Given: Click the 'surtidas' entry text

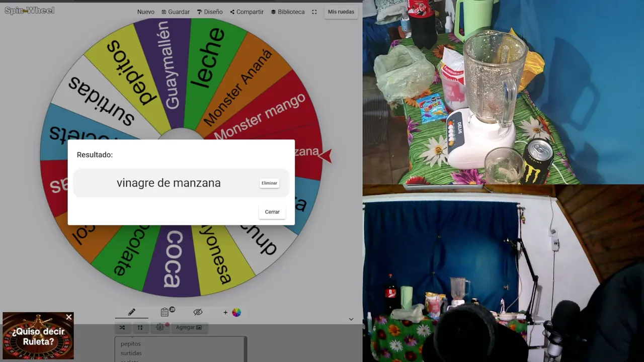Looking at the screenshot, I should (x=131, y=353).
